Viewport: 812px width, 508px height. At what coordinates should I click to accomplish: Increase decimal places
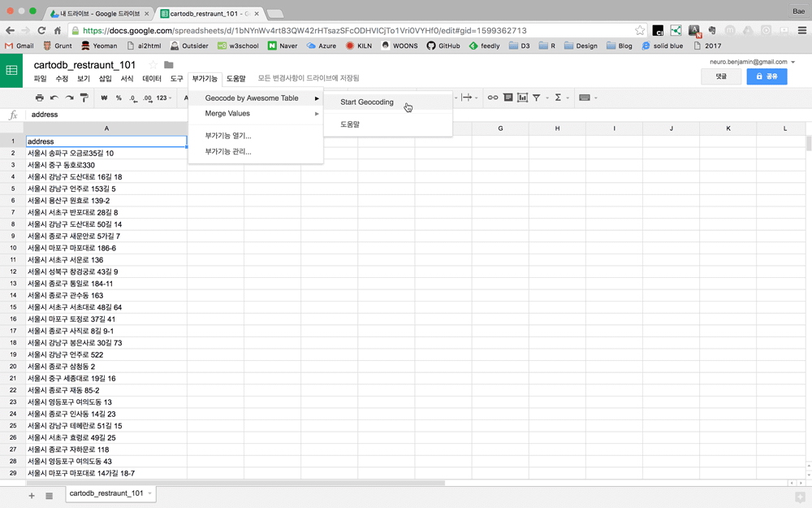pos(148,98)
